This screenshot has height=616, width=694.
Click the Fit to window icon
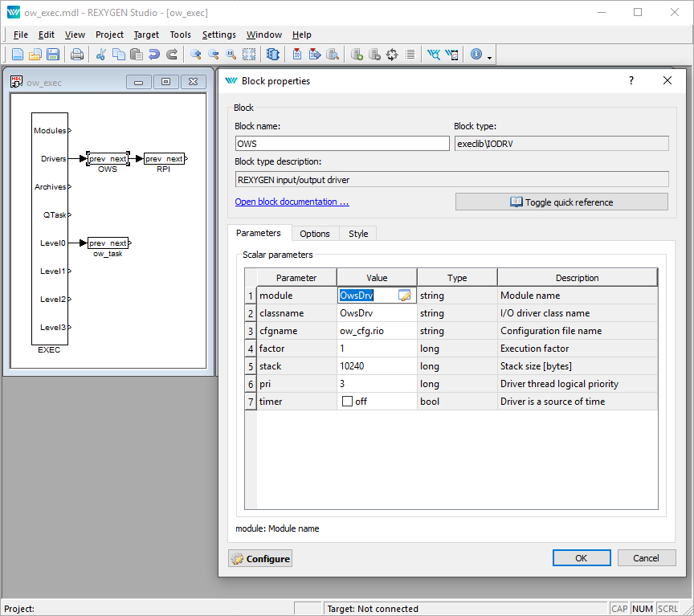249,55
